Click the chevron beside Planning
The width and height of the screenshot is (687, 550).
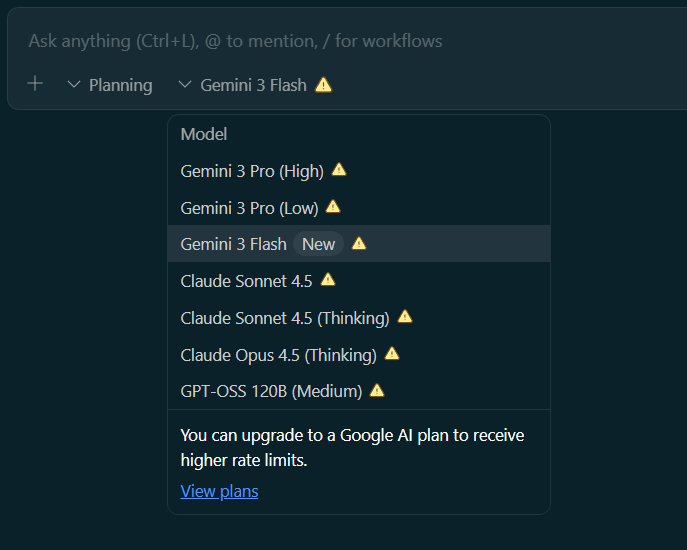coord(73,85)
